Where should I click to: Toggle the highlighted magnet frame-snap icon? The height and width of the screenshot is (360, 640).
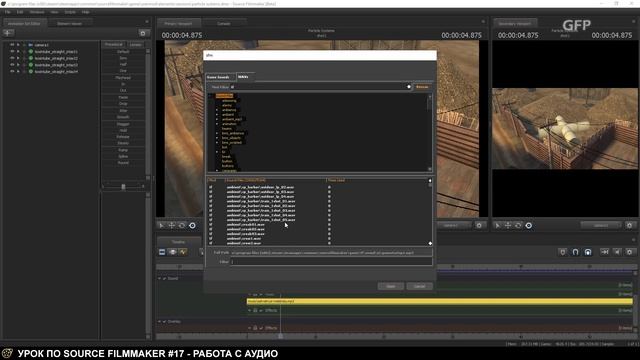click(x=588, y=252)
